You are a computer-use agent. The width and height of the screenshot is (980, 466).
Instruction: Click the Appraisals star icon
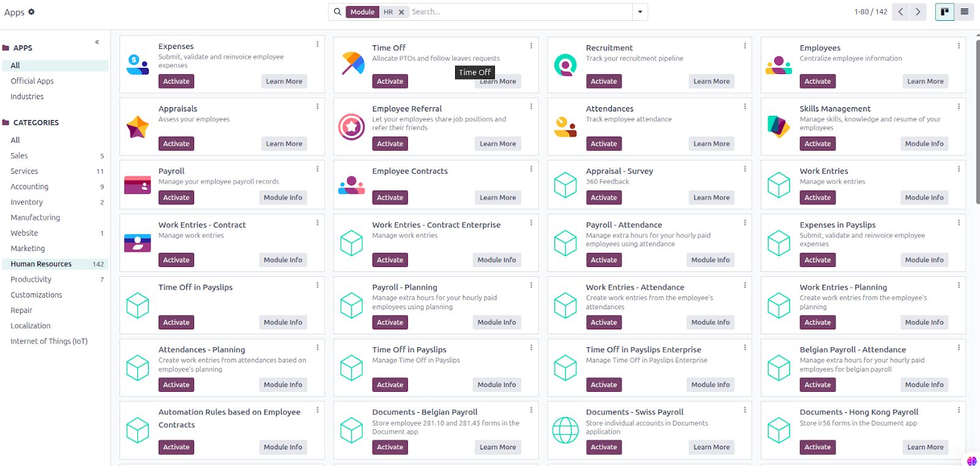(137, 127)
